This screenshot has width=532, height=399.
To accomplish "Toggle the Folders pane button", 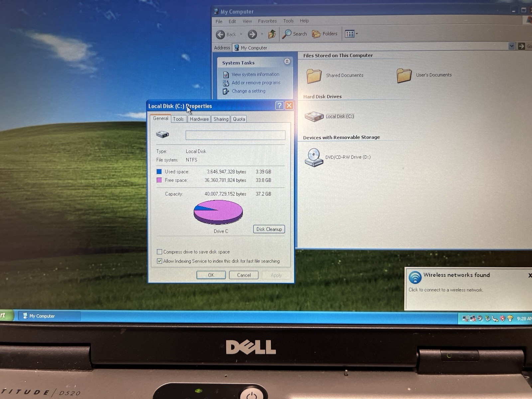I will point(325,34).
